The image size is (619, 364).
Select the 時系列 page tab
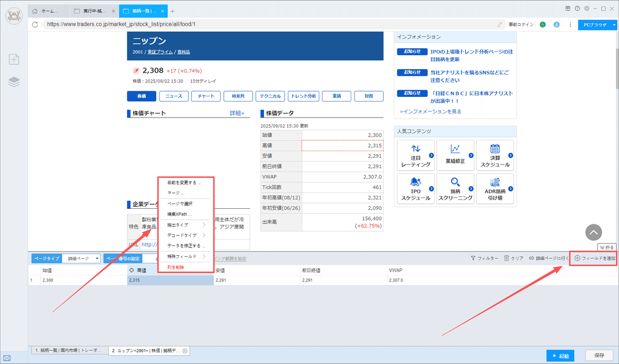[238, 96]
